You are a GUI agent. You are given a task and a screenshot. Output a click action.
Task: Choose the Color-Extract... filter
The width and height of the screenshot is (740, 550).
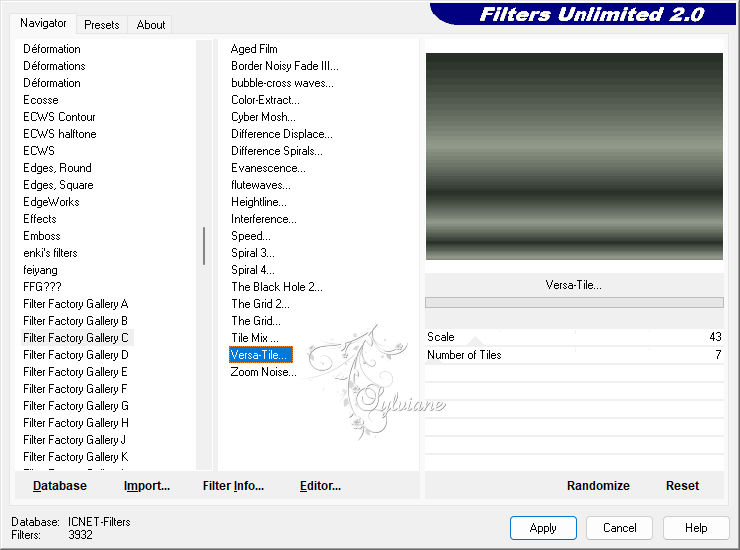265,100
